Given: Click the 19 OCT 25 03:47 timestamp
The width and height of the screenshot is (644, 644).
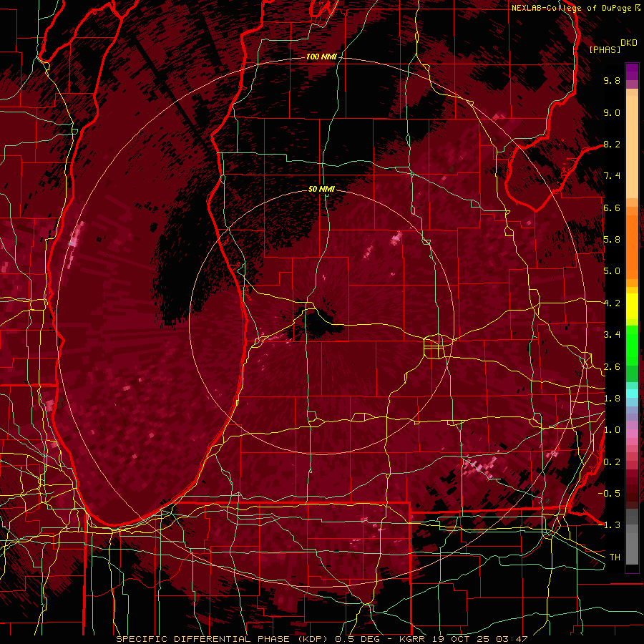Looking at the screenshot, I should (479, 639).
